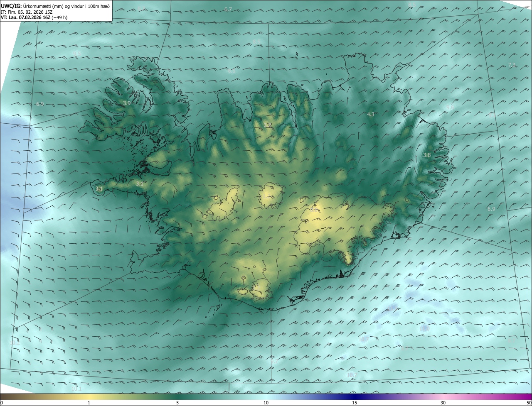The height and width of the screenshot is (406, 532).
Task: Click the 6.7 value label
Action: [228, 9]
